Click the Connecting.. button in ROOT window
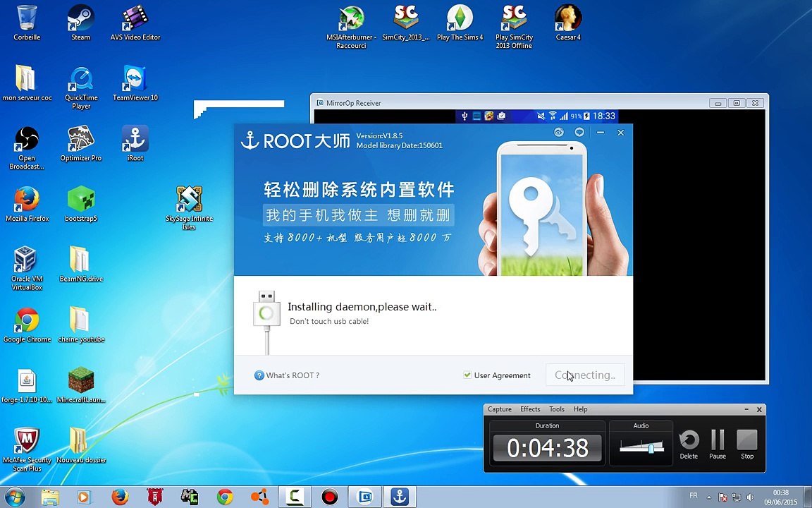 tap(584, 375)
